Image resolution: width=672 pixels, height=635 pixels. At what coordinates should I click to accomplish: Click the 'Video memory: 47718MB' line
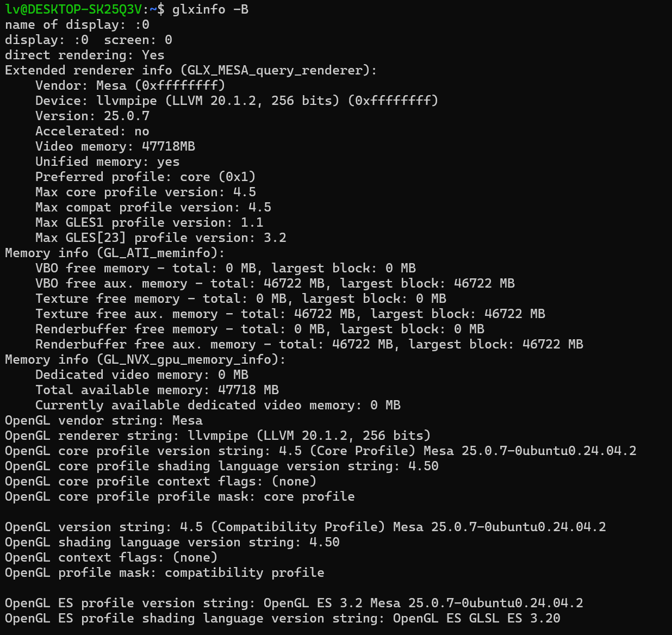(x=115, y=146)
